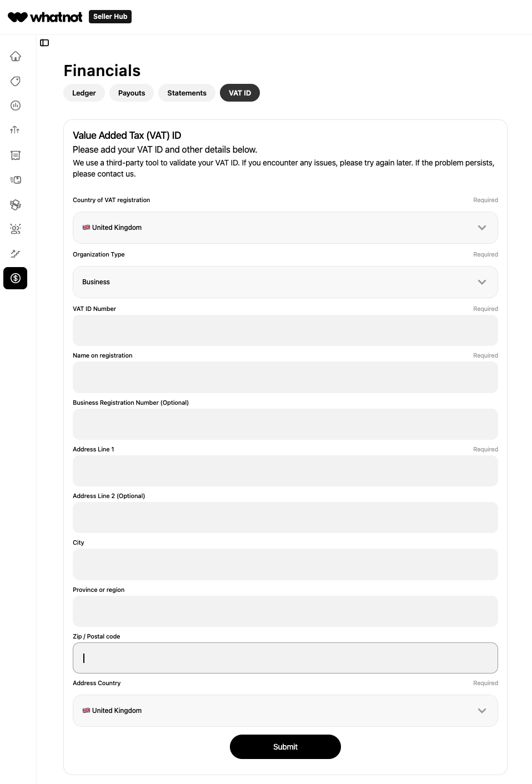532x784 pixels.
Task: Open the price tag icon in sidebar
Action: [16, 81]
